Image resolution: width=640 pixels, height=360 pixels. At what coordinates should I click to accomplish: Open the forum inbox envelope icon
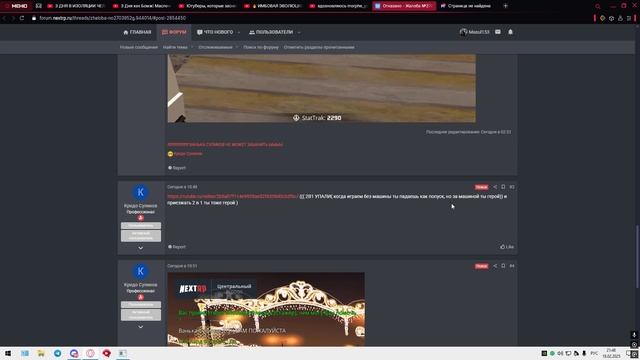498,32
